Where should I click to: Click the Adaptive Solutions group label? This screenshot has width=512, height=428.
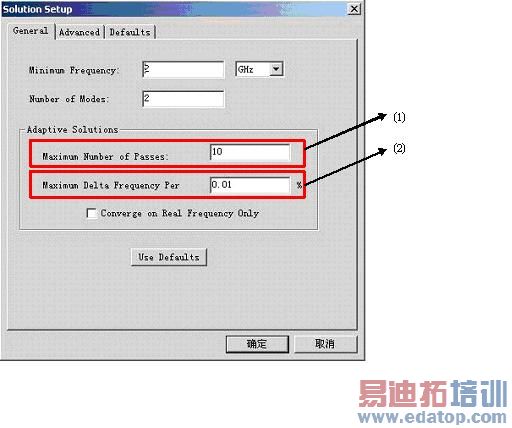[72, 130]
